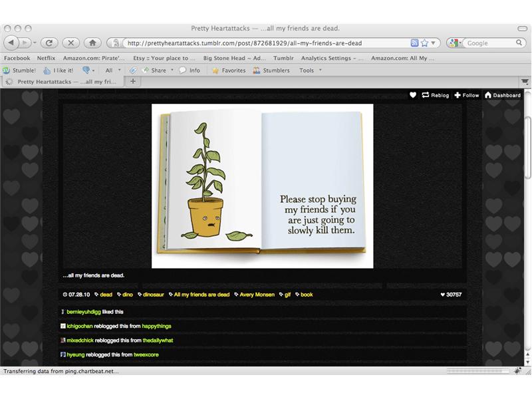Viewport: 532px width, 399px height.
Task: Open the tweexcore blog link
Action: point(146,354)
